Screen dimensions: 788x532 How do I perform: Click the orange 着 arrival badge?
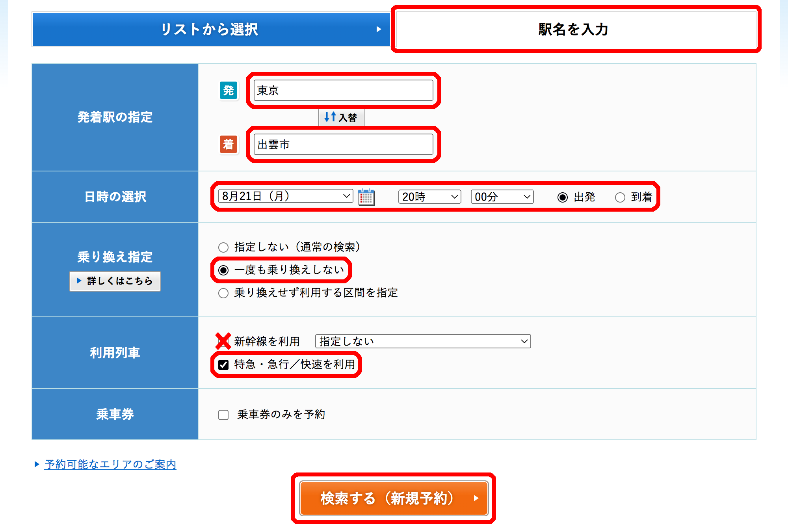pyautogui.click(x=229, y=144)
